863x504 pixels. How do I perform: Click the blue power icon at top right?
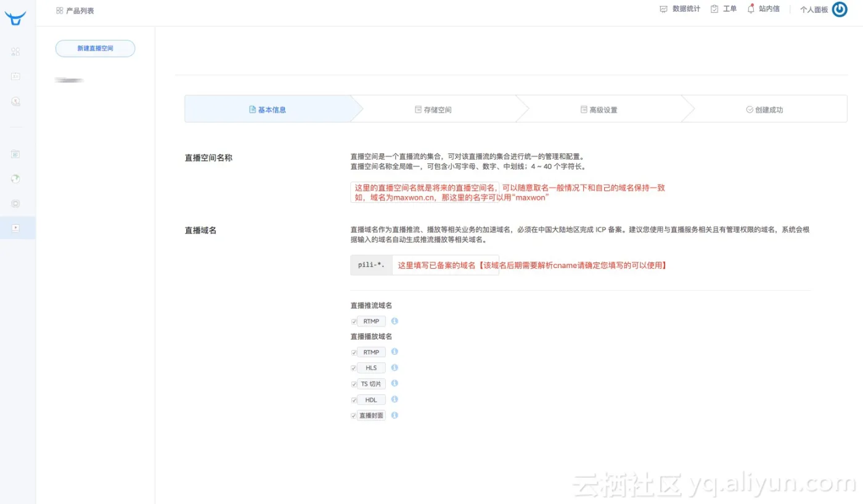(x=840, y=9)
